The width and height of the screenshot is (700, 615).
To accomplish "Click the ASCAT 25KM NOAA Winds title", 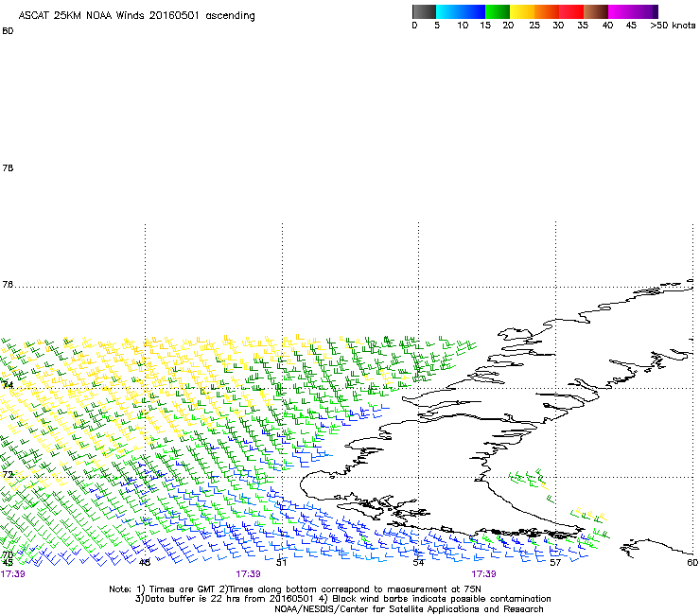I will tap(136, 16).
